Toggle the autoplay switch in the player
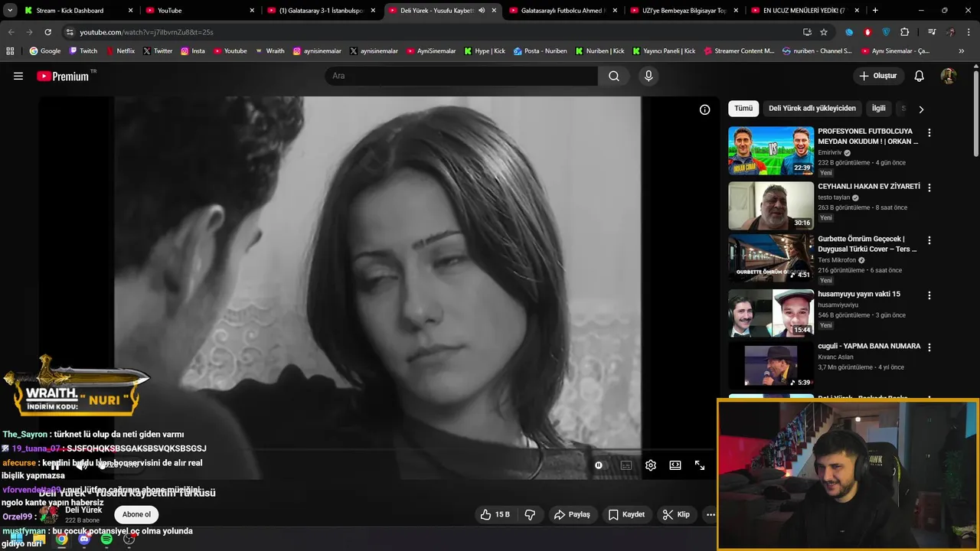The image size is (980, 551). click(599, 465)
